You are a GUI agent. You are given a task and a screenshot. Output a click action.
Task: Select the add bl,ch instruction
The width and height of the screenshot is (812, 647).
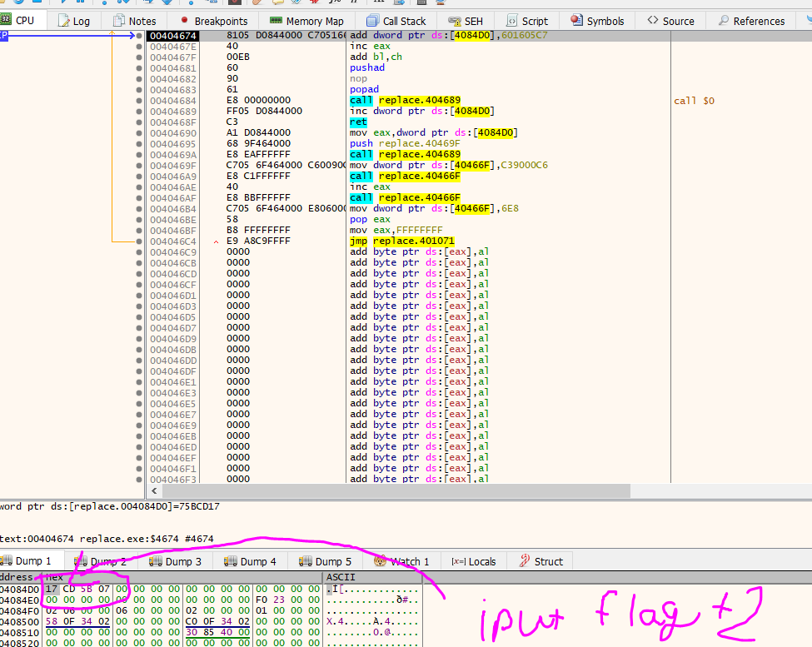[376, 57]
